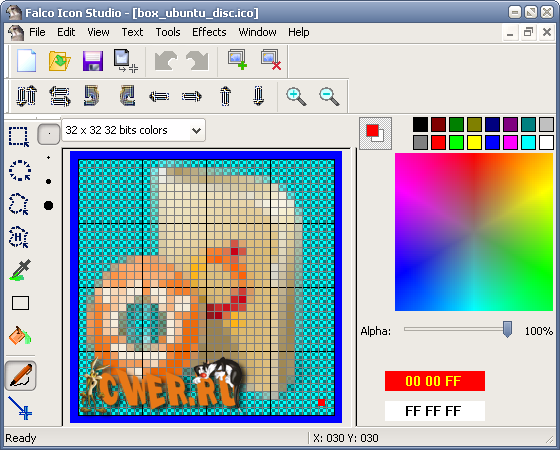Pick the white palette swatch
This screenshot has height=450, width=560.
546,142
